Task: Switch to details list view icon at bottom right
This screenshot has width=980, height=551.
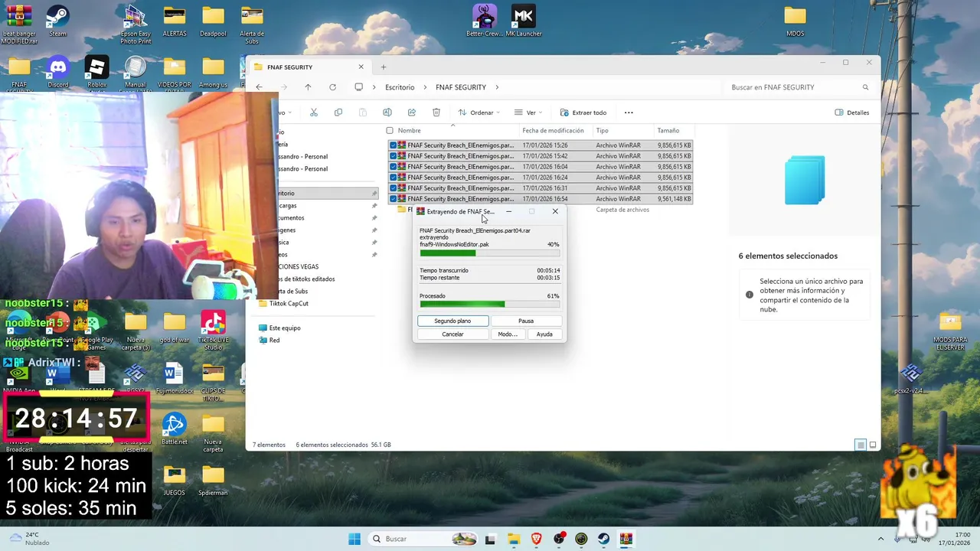Action: (x=861, y=445)
